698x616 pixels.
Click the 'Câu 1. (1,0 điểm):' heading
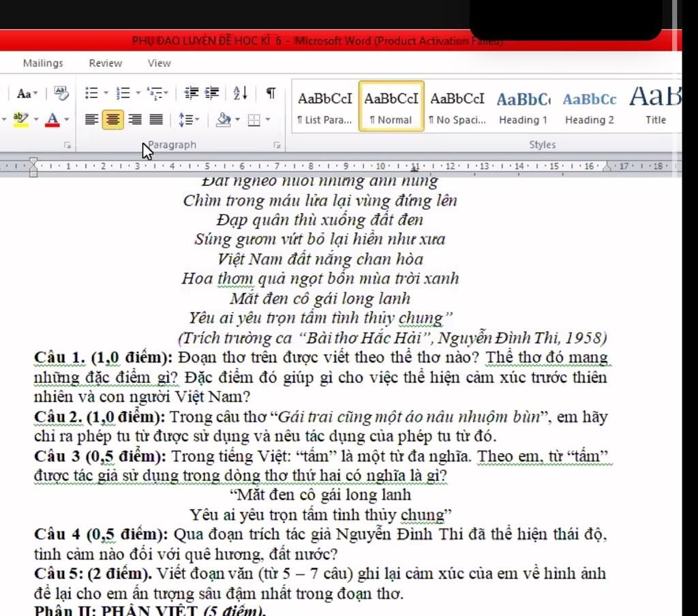pyautogui.click(x=104, y=358)
